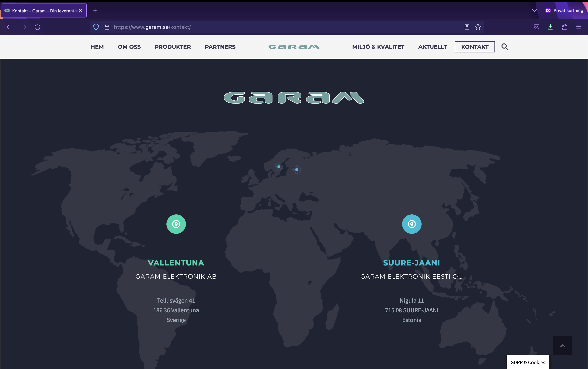The height and width of the screenshot is (369, 588).
Task: Open the downloads panel
Action: pyautogui.click(x=550, y=27)
